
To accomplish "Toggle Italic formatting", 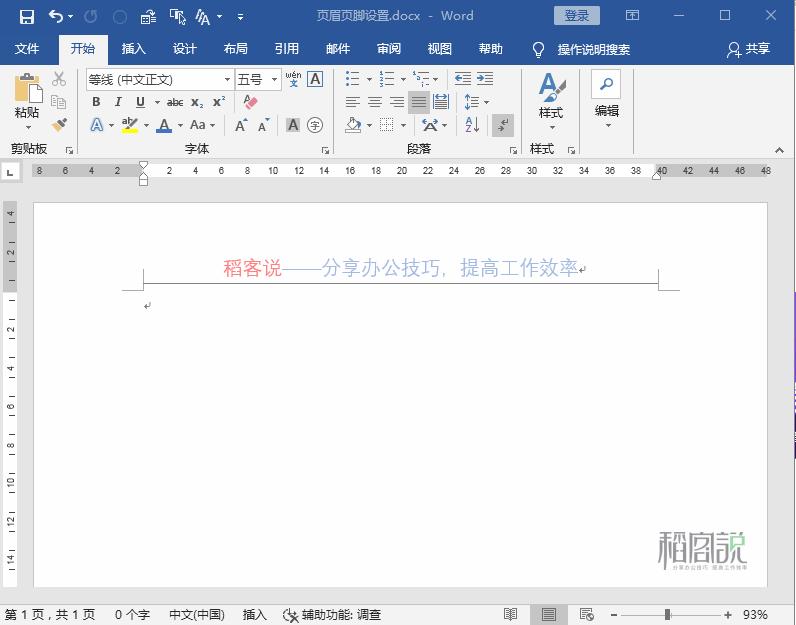I will pyautogui.click(x=118, y=102).
